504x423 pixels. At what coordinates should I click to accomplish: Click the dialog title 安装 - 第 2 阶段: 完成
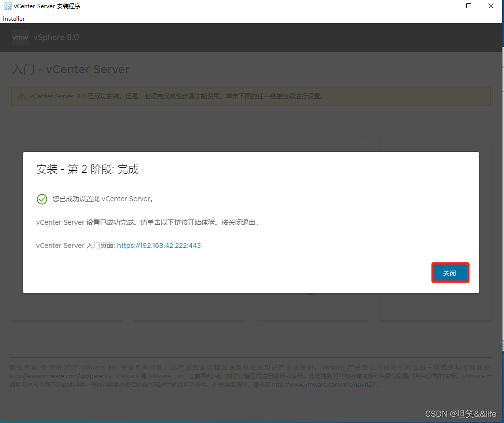coord(87,169)
